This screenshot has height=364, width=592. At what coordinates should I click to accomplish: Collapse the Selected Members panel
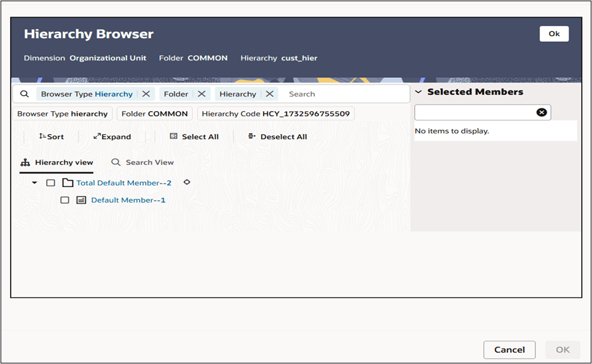[418, 92]
